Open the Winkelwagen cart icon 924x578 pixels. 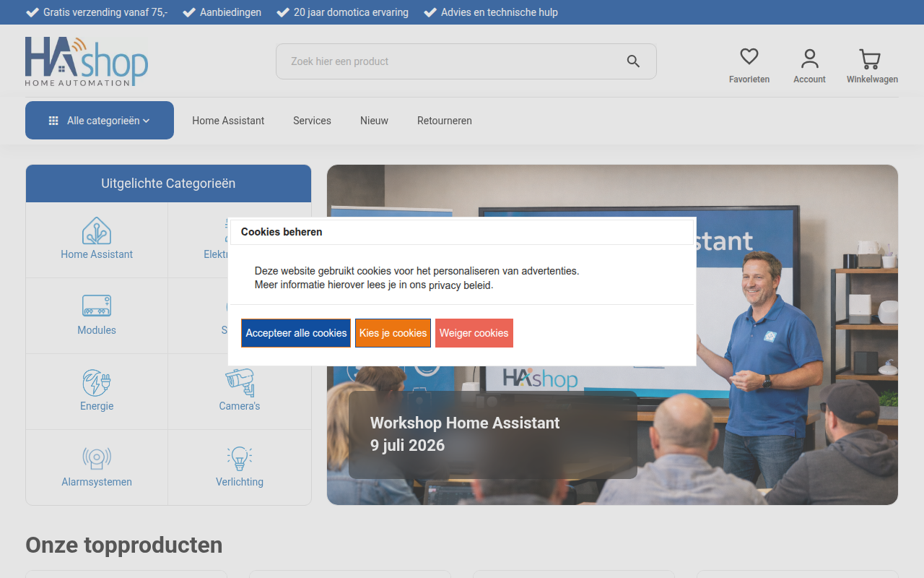click(x=870, y=59)
